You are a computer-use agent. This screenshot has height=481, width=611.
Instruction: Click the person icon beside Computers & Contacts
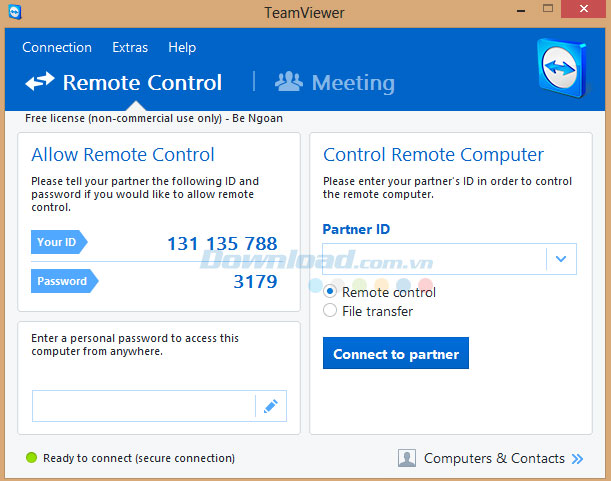point(407,458)
